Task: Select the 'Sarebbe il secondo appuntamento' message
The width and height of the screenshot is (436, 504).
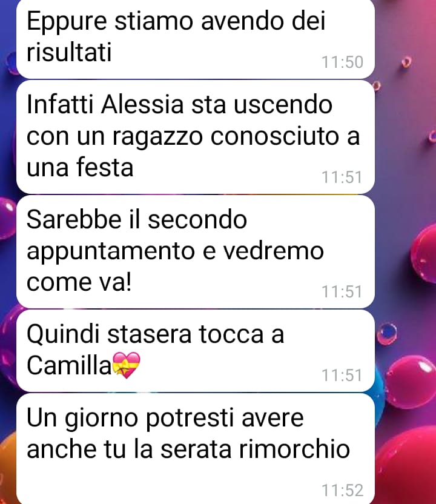Action: 196,251
